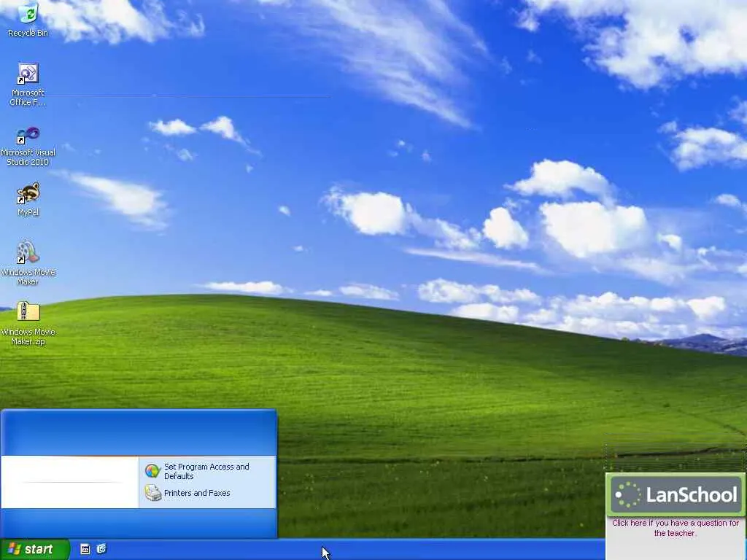Open Set Program Access and Defaults

(x=206, y=472)
